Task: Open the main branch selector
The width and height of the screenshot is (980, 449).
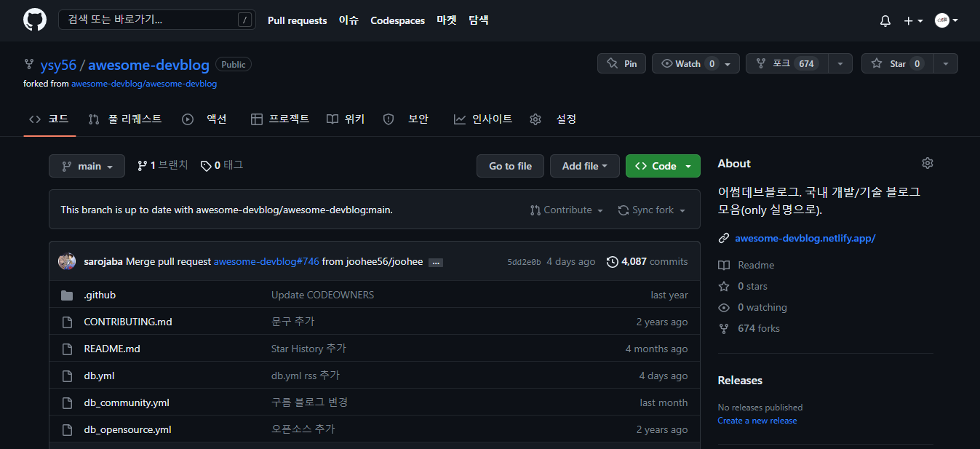Action: (87, 166)
